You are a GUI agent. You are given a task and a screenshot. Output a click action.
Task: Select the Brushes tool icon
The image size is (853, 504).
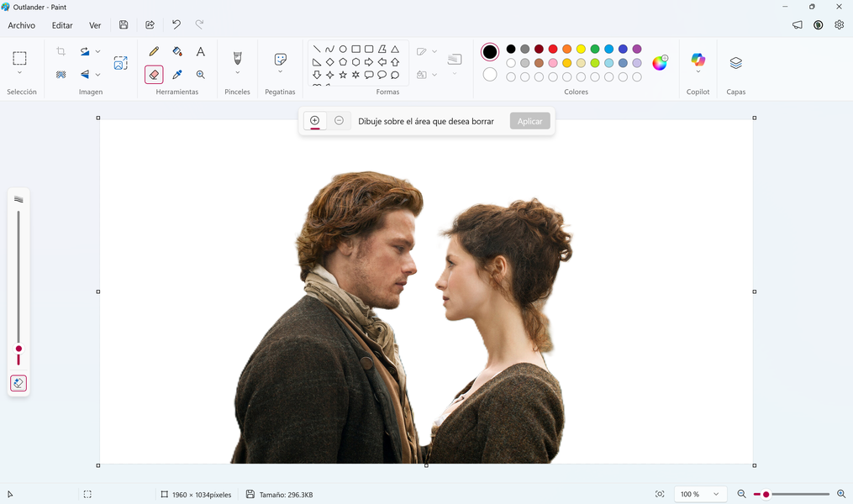237,58
